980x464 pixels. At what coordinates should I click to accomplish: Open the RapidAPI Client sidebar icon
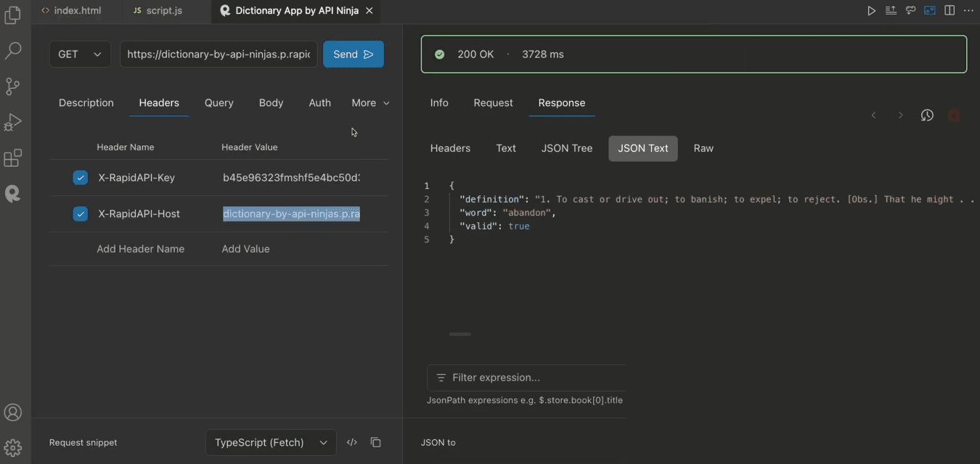click(x=13, y=193)
